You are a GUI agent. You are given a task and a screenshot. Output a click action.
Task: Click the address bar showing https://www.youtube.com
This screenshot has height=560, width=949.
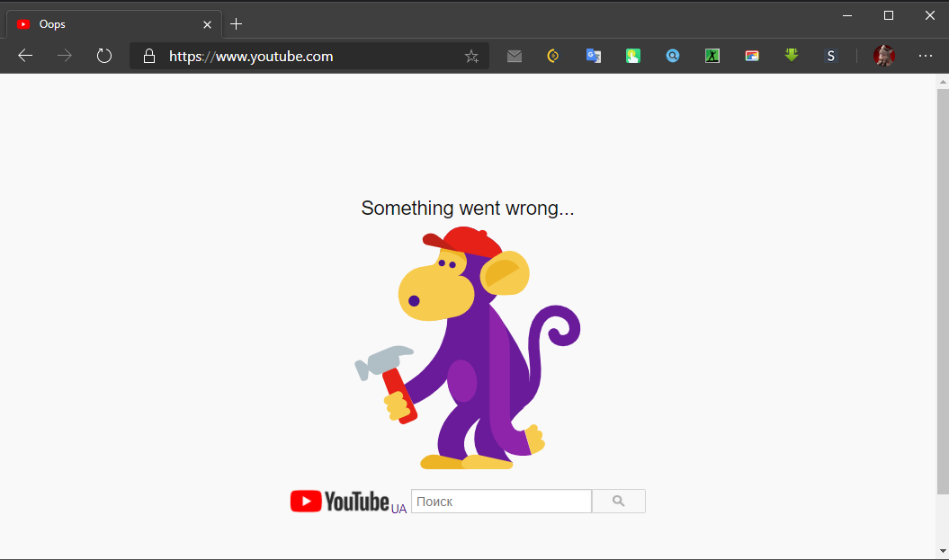point(309,57)
